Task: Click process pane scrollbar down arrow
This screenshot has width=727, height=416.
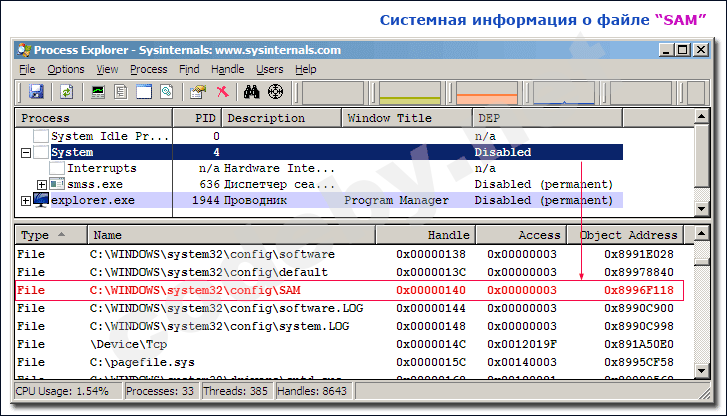Action: pyautogui.click(x=701, y=209)
